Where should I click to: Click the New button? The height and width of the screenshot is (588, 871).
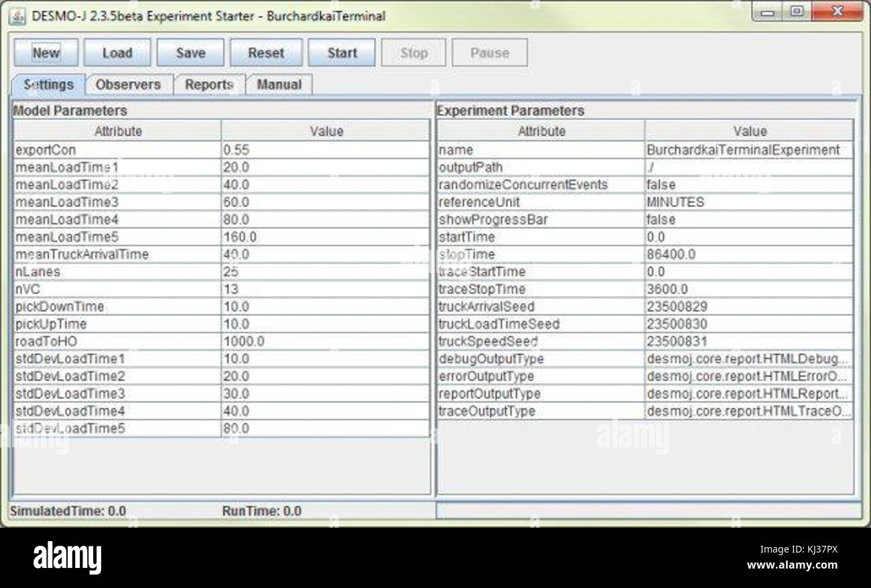(x=46, y=52)
